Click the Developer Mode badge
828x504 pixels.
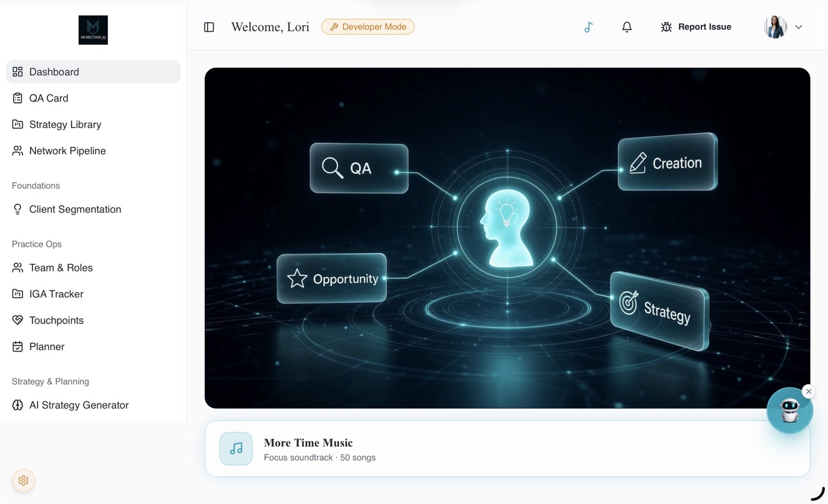368,27
